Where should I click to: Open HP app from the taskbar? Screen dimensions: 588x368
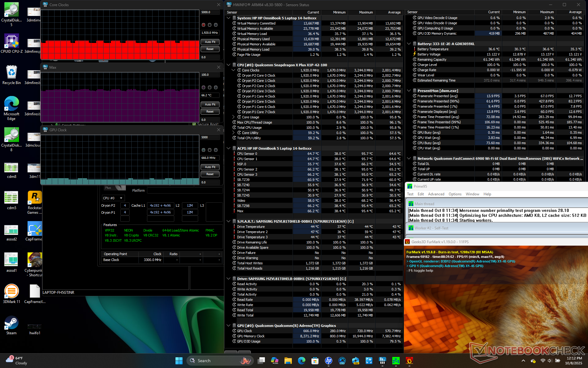pyautogui.click(x=329, y=361)
